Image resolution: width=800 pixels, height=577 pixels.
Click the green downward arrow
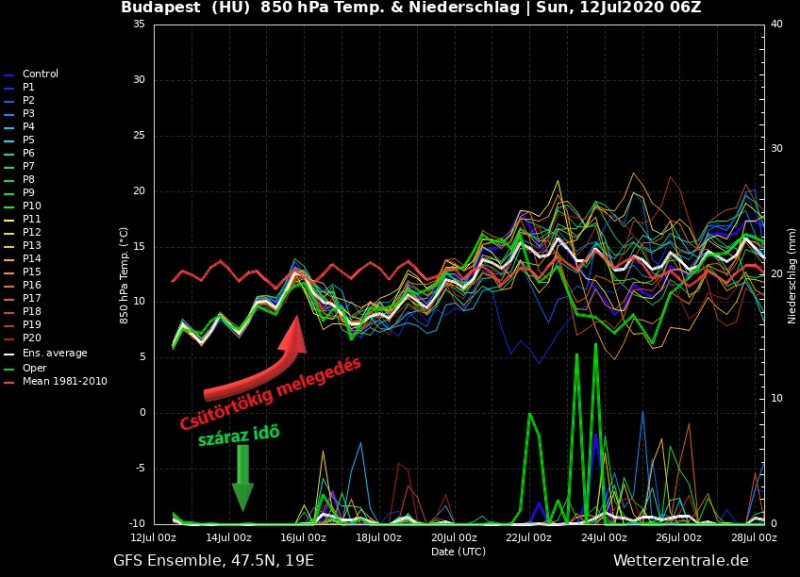[x=243, y=478]
